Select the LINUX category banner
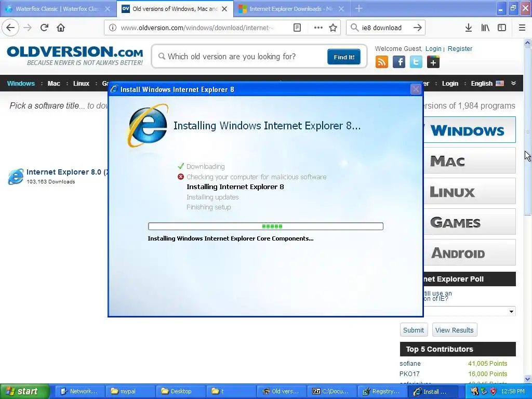The image size is (532, 399). pos(470,191)
